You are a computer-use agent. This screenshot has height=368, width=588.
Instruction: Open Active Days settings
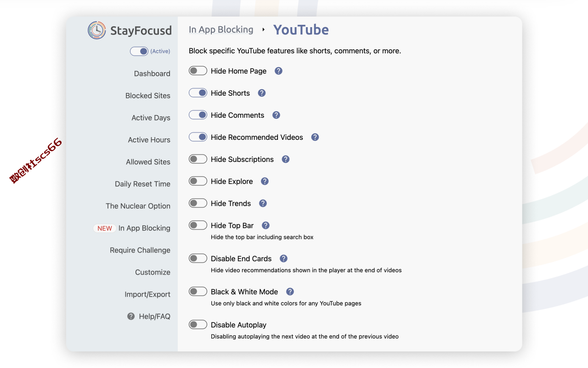[x=151, y=118]
